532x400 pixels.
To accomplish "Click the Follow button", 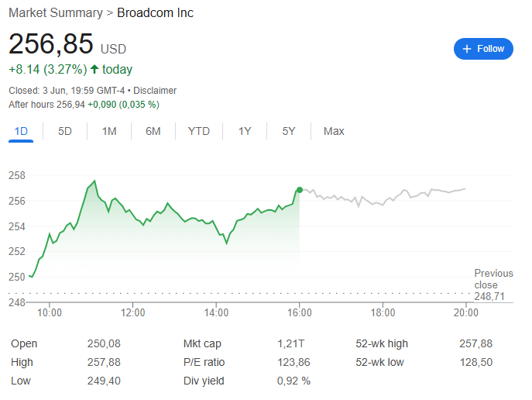I will pyautogui.click(x=483, y=49).
